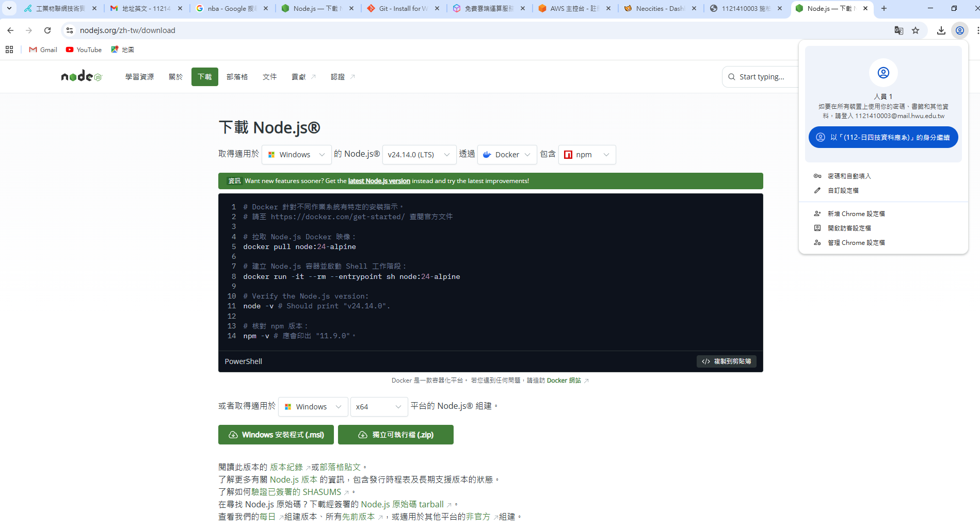Focus the Start typing search field
Image resolution: width=980 pixels, height=529 pixels.
(x=762, y=77)
